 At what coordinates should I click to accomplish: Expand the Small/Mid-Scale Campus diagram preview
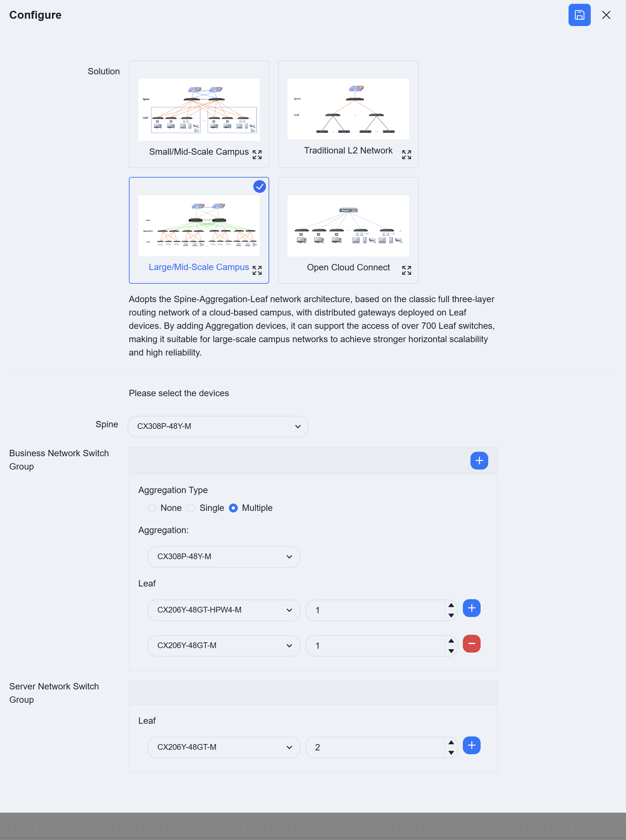click(x=257, y=154)
